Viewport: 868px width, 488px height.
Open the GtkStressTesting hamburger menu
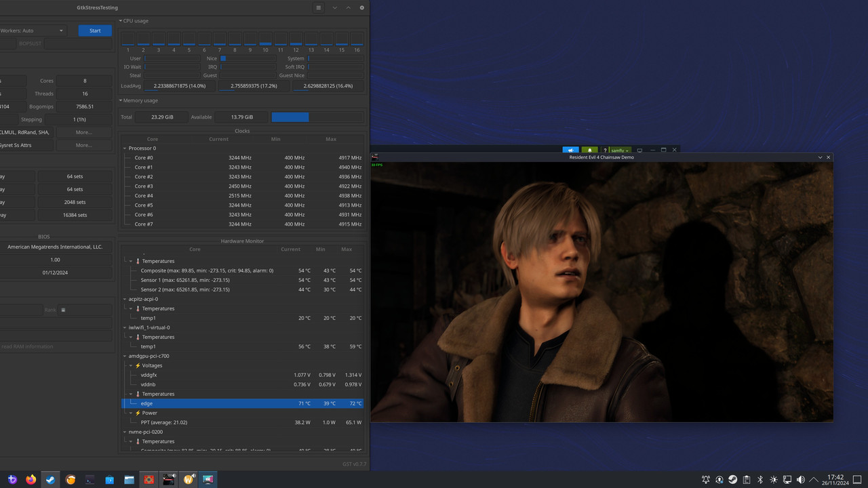tap(319, 7)
